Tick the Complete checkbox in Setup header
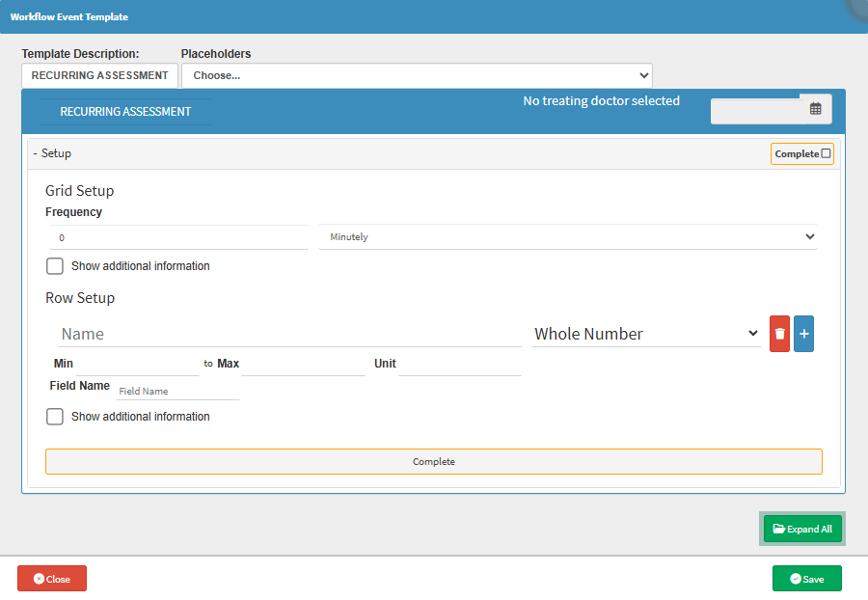 coord(826,153)
